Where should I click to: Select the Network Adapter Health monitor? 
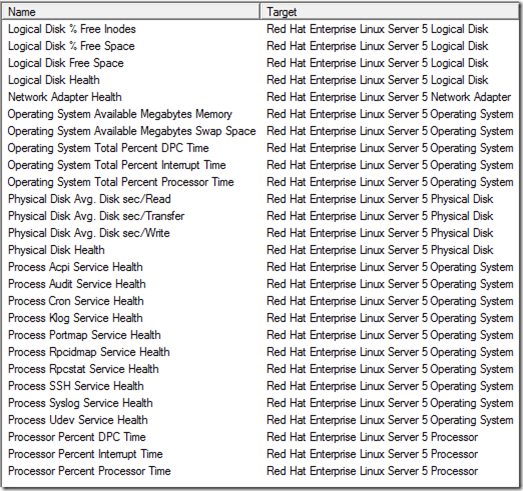[260, 97]
